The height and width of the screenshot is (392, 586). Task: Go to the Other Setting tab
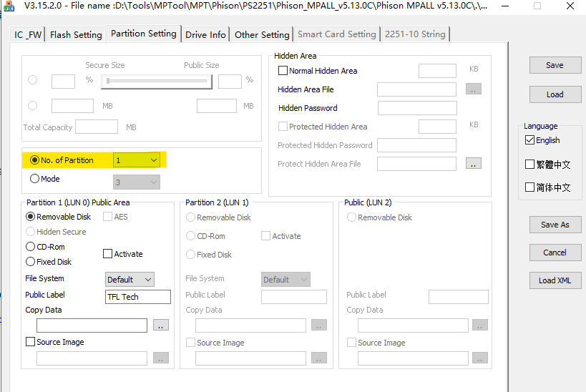[x=262, y=34]
